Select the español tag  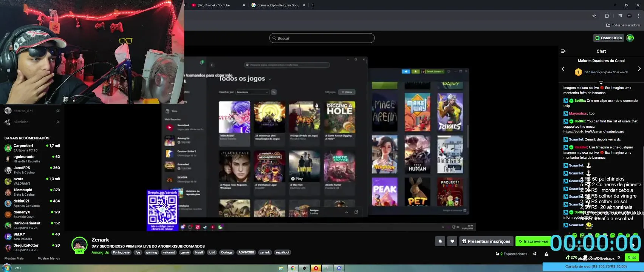(282, 252)
